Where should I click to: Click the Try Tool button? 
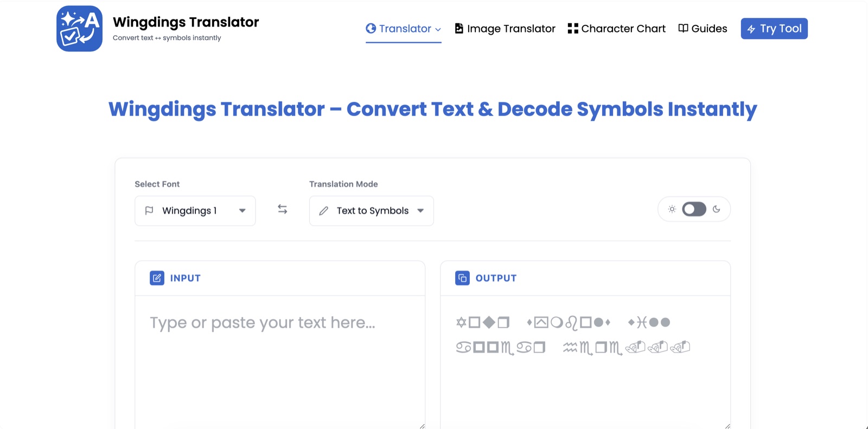click(774, 29)
